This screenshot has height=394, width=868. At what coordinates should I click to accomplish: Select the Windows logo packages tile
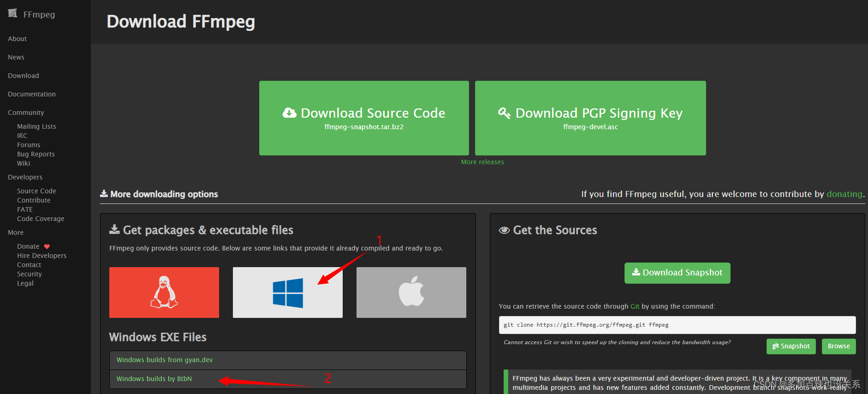288,292
